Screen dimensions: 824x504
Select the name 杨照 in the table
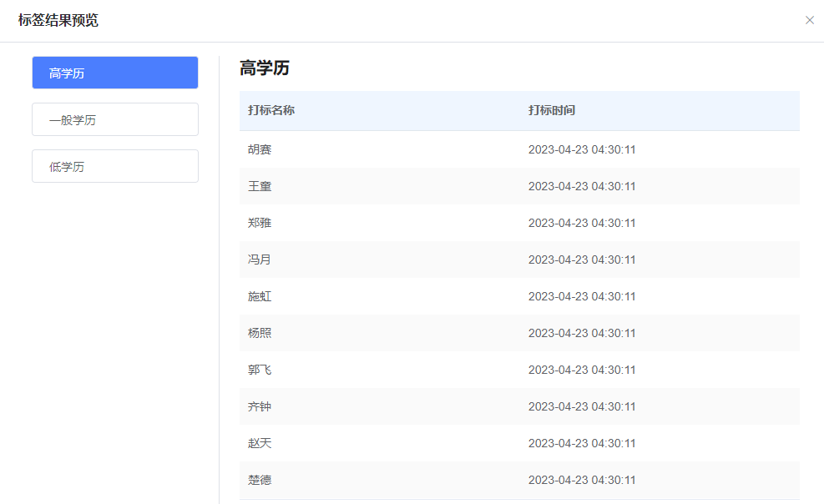[x=260, y=334]
